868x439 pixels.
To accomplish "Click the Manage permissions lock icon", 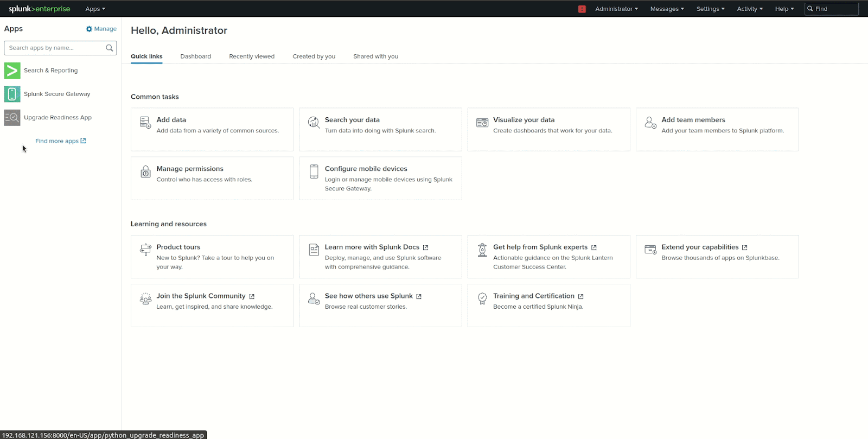I will coord(145,171).
